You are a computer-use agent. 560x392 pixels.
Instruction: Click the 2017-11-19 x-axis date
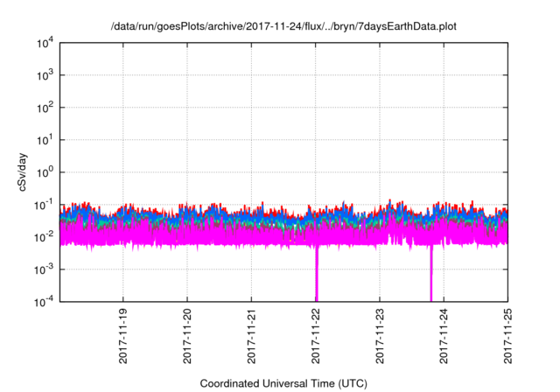[x=123, y=336]
